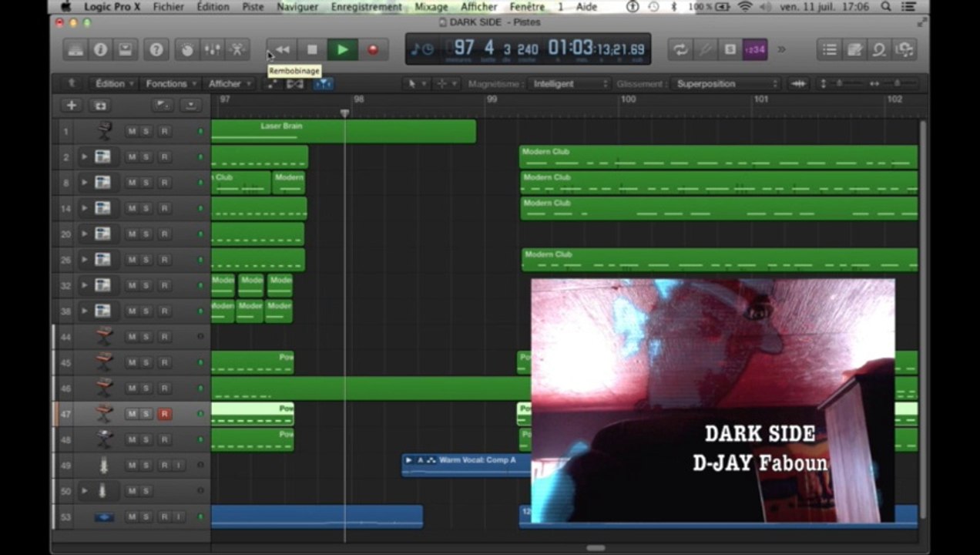Open the Mixer faders icon
This screenshot has height=555, width=980.
pyautogui.click(x=212, y=49)
